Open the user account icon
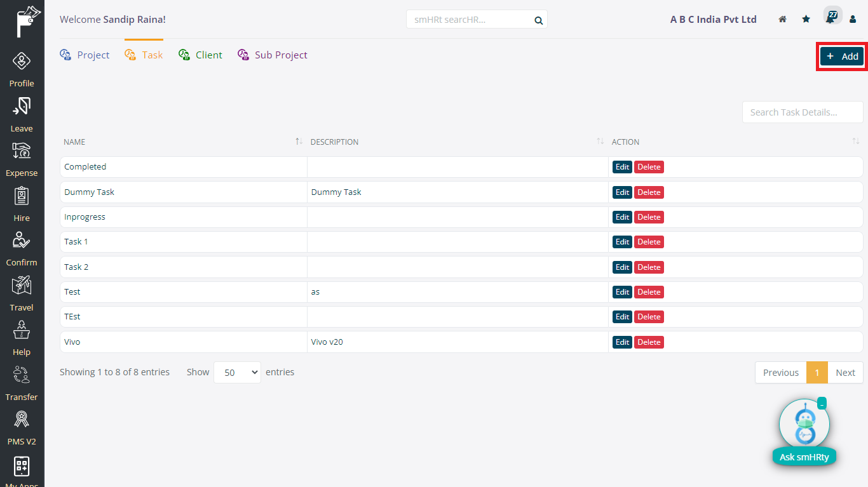The height and width of the screenshot is (487, 868). click(853, 20)
